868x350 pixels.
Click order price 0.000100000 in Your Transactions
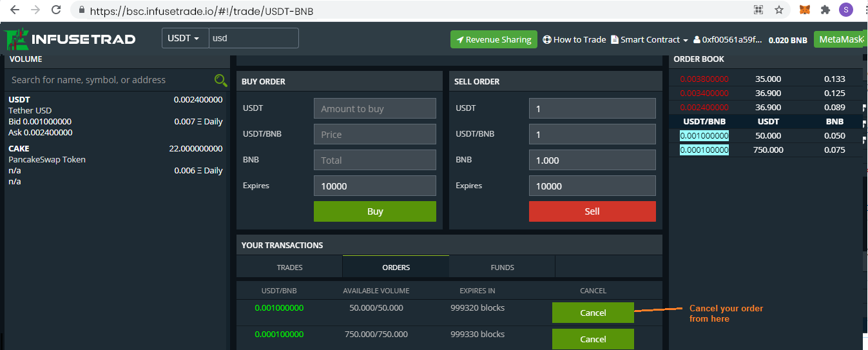click(279, 335)
